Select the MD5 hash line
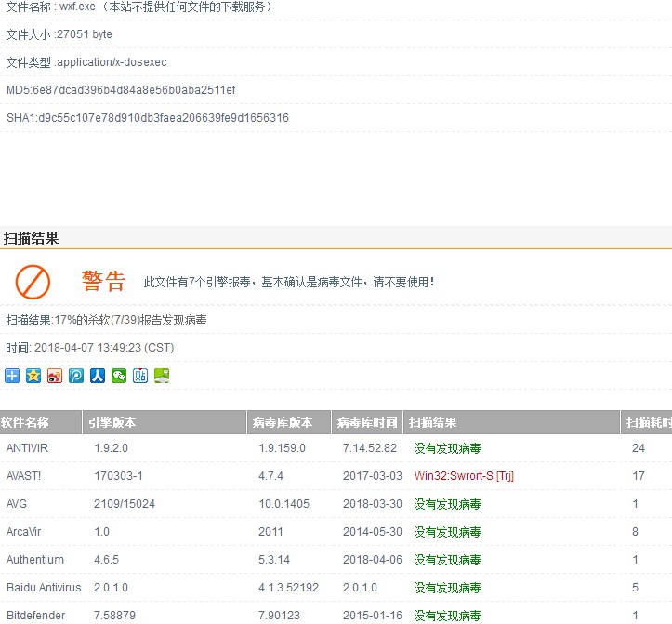 click(x=121, y=90)
